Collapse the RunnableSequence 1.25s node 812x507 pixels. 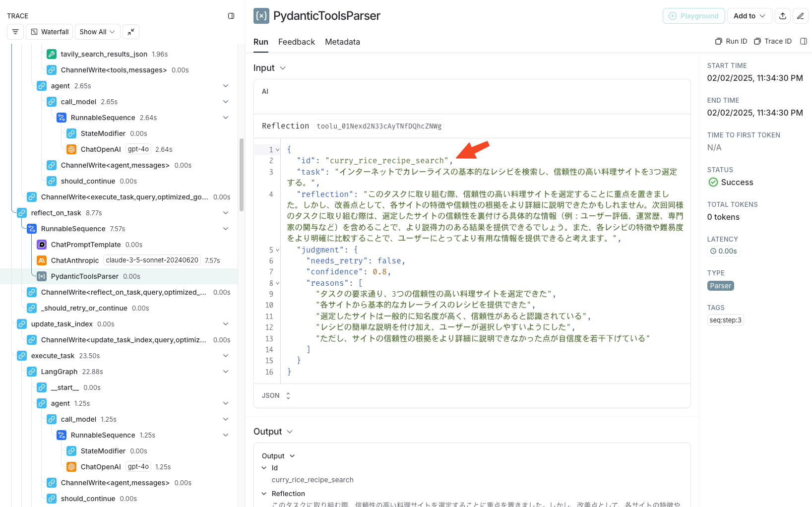[226, 435]
